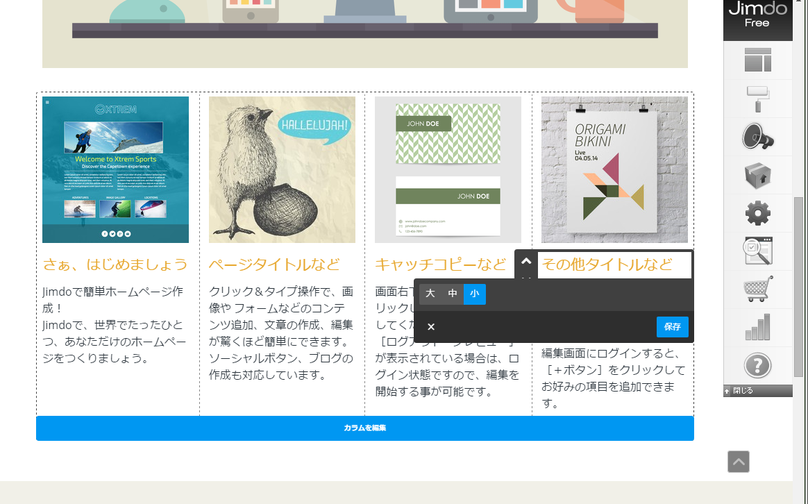Click the scroll-to-top arrow button
Viewport: 808px width, 504px height.
(x=738, y=462)
